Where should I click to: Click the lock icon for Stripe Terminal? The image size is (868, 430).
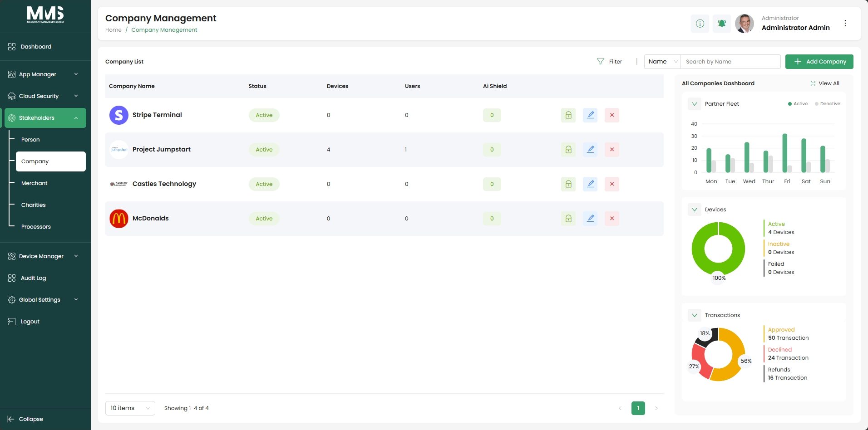tap(568, 115)
